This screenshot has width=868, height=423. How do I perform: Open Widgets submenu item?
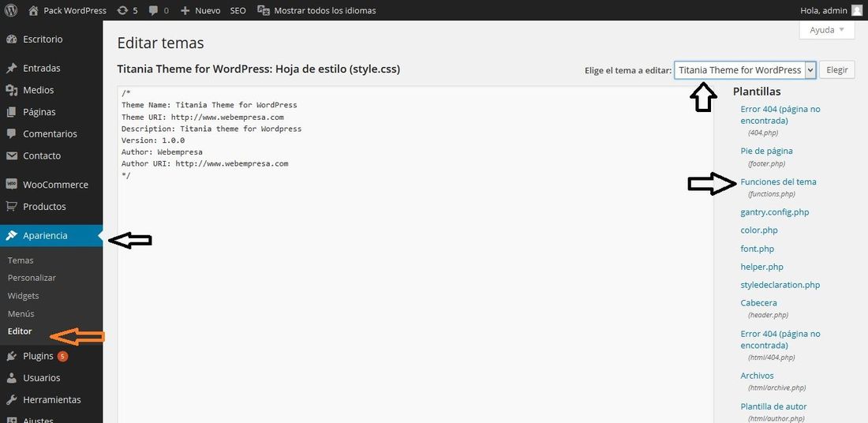coord(23,296)
